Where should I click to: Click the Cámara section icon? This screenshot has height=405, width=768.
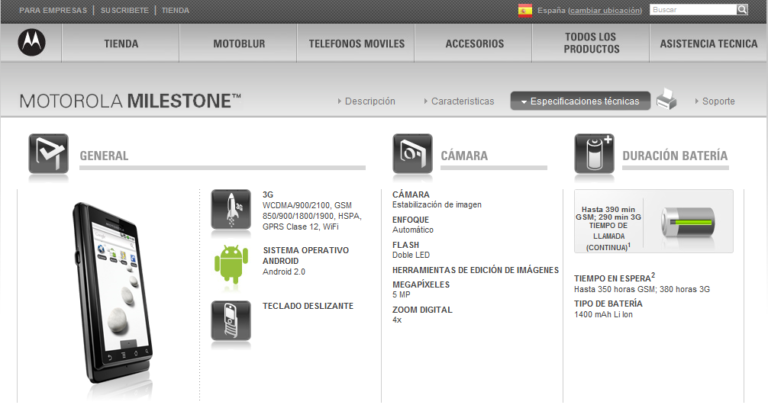(412, 155)
